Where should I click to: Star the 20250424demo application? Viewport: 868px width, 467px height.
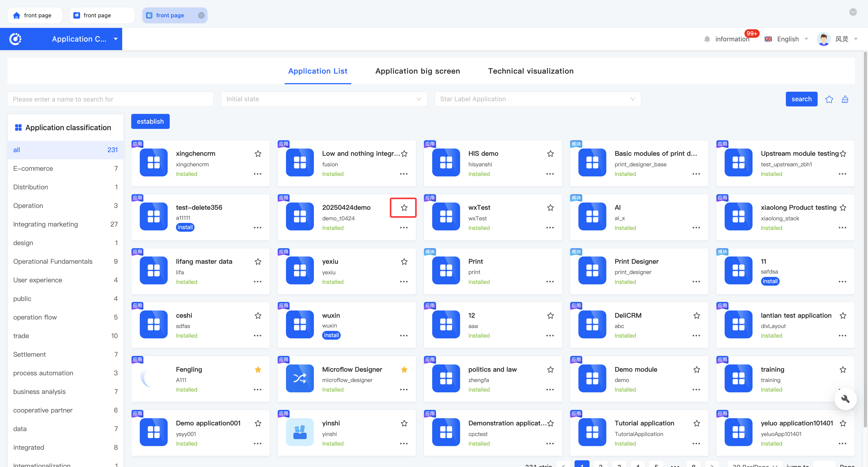point(404,208)
